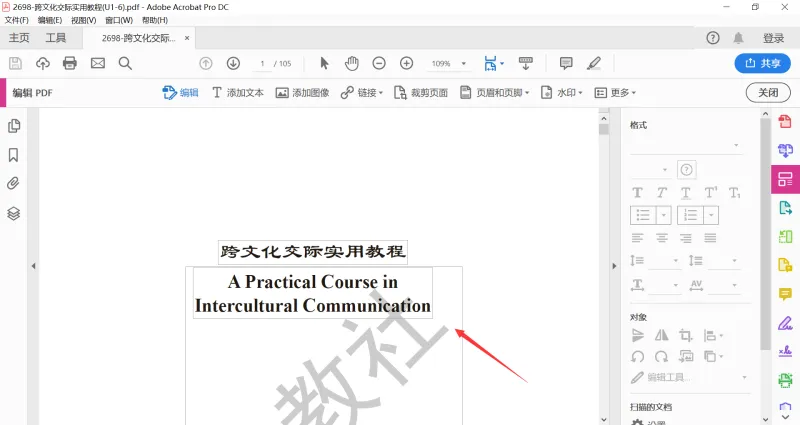The image size is (800, 425).
Task: Open the help question mark icon
Action: (x=713, y=38)
